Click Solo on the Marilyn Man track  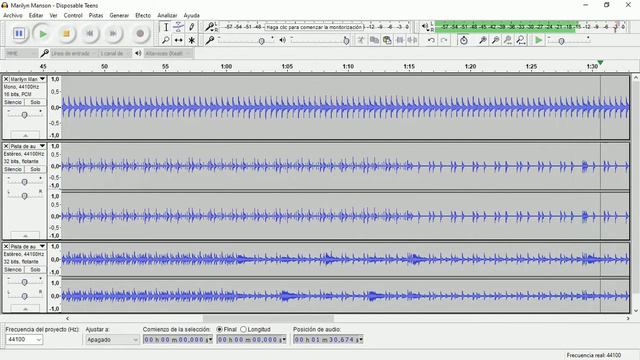[36, 102]
